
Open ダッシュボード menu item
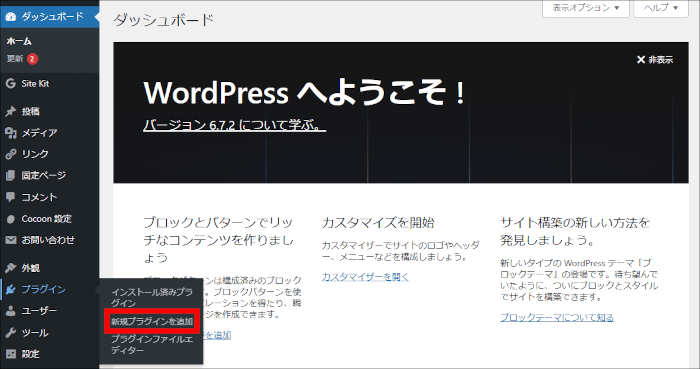pyautogui.click(x=50, y=17)
